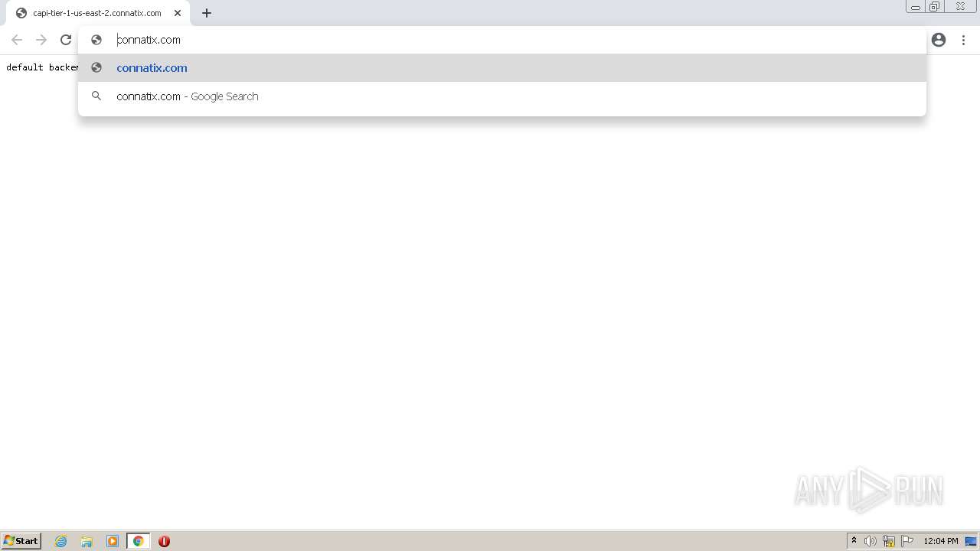Open the red Opera icon in the taskbar
Screen dimensions: 980x551
[164, 541]
